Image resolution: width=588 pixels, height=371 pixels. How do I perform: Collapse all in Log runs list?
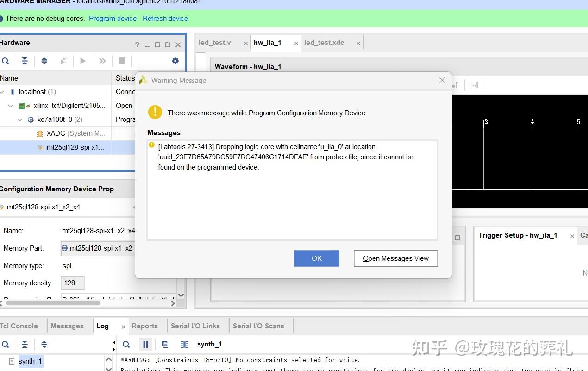click(25, 344)
